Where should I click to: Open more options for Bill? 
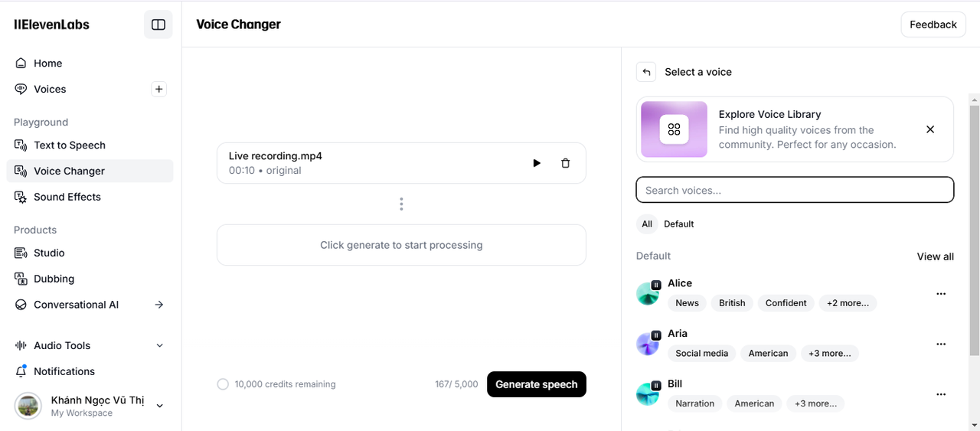pos(941,394)
